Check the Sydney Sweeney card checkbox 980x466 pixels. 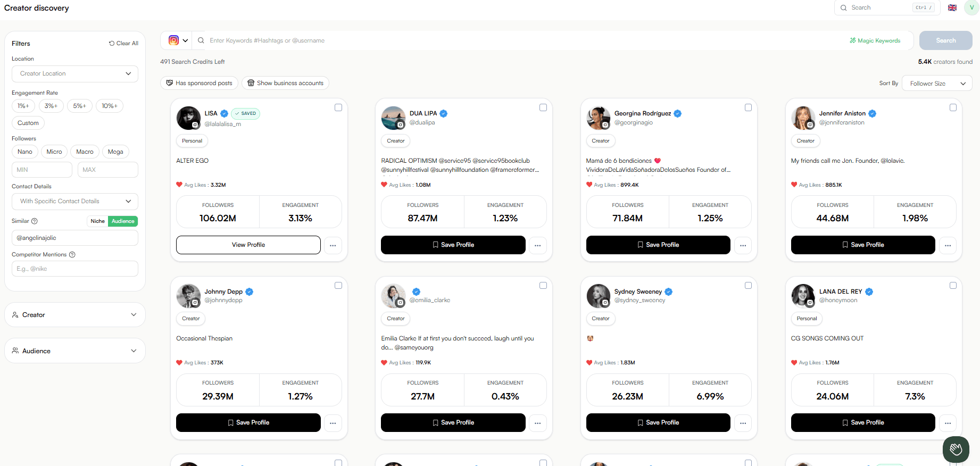point(748,286)
